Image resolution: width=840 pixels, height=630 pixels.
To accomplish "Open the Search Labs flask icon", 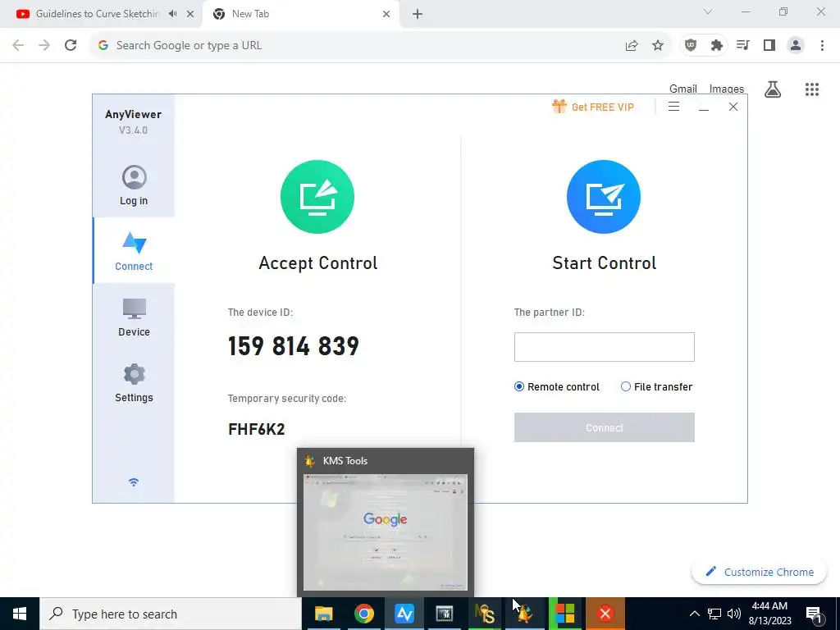I will click(x=773, y=89).
